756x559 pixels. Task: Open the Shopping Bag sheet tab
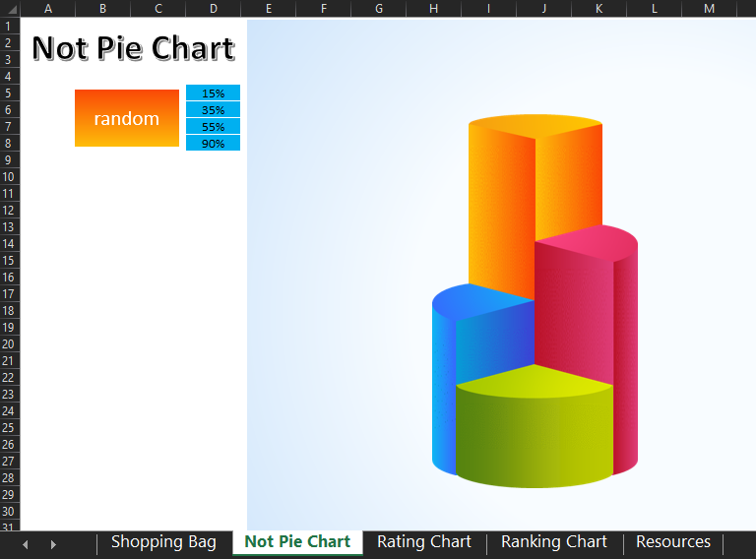(163, 542)
